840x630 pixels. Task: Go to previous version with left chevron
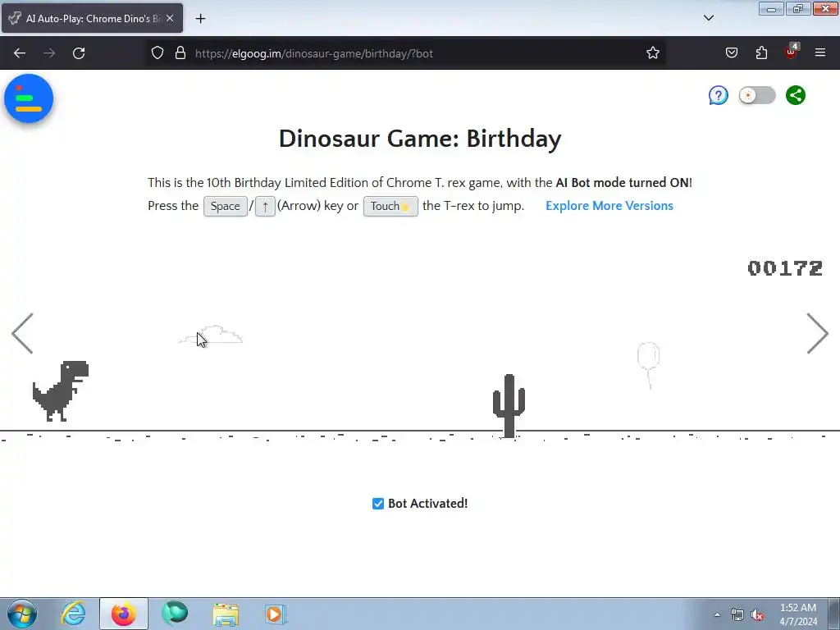pyautogui.click(x=22, y=333)
